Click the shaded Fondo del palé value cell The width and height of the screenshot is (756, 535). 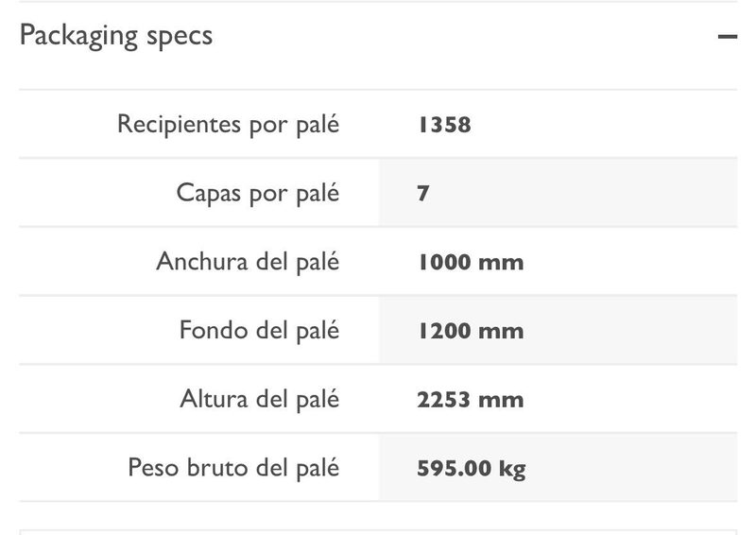pos(558,330)
